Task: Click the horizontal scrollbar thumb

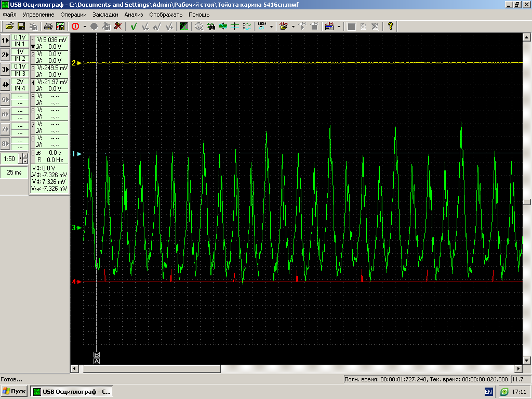Action: tap(152, 368)
